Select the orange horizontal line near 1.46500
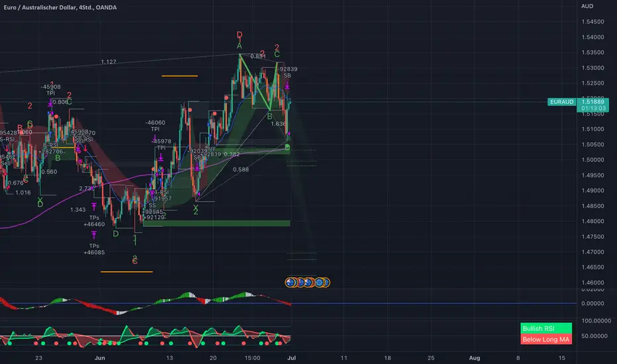Image resolution: width=617 pixels, height=364 pixels. (126, 271)
